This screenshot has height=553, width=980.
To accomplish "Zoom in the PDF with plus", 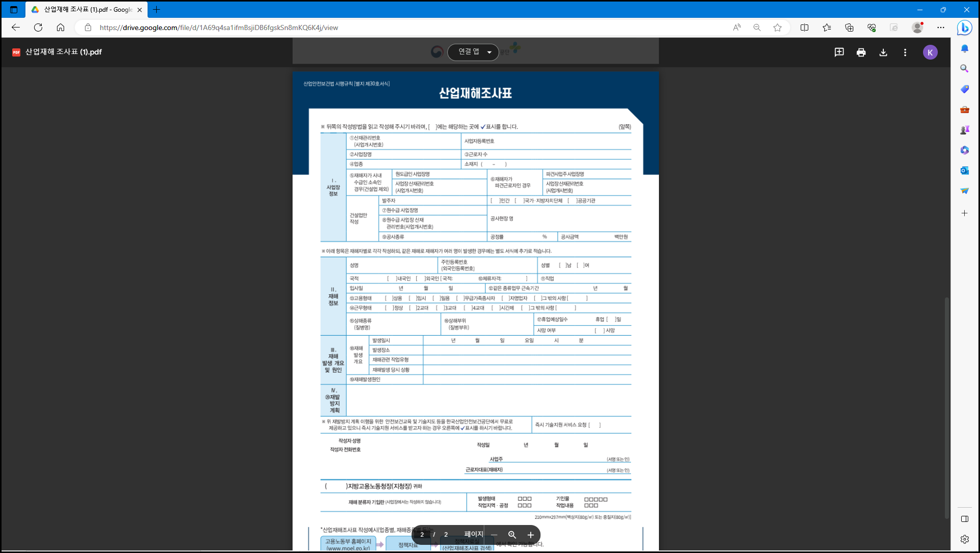I will (x=531, y=535).
